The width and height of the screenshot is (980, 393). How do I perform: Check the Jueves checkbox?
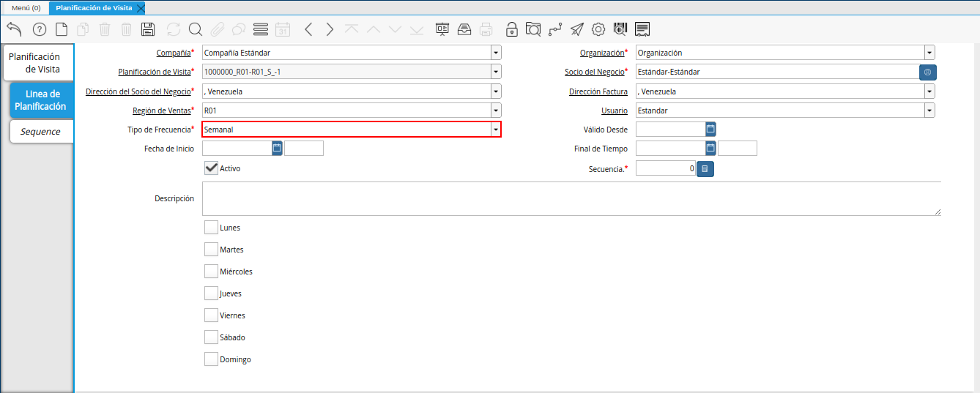coord(211,293)
